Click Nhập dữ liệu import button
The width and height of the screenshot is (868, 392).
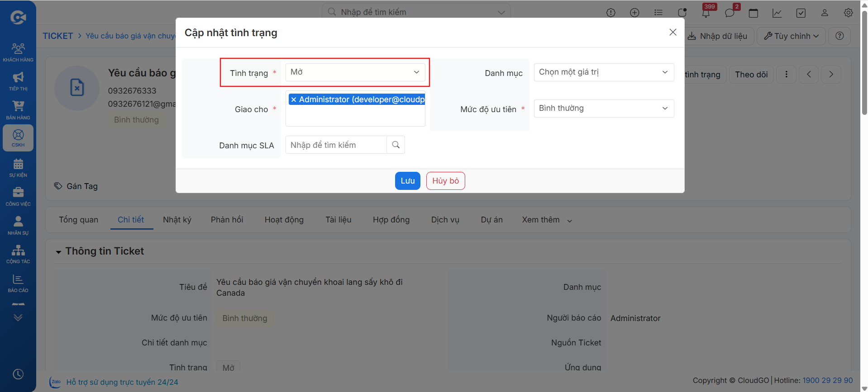(x=718, y=36)
